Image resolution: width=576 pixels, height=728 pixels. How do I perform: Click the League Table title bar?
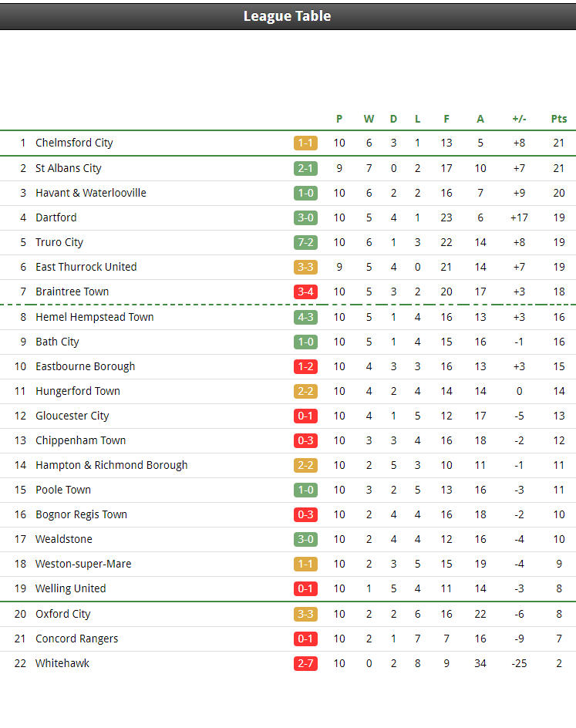288,16
